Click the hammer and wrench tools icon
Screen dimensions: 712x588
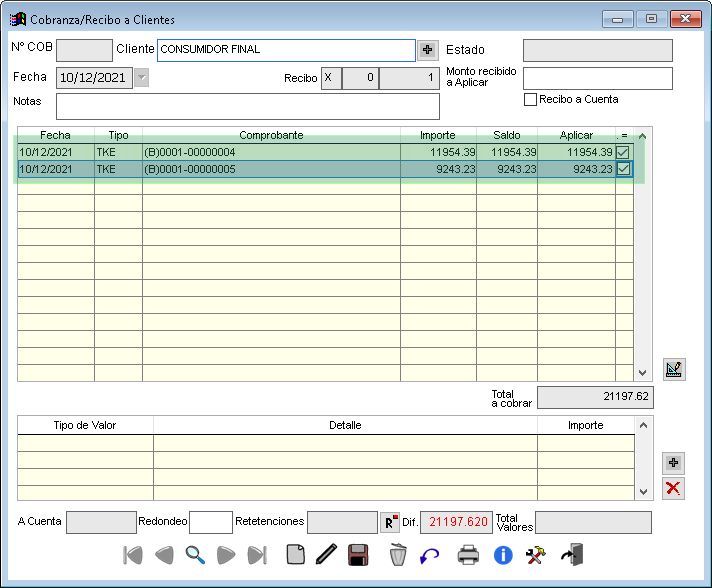click(x=536, y=555)
